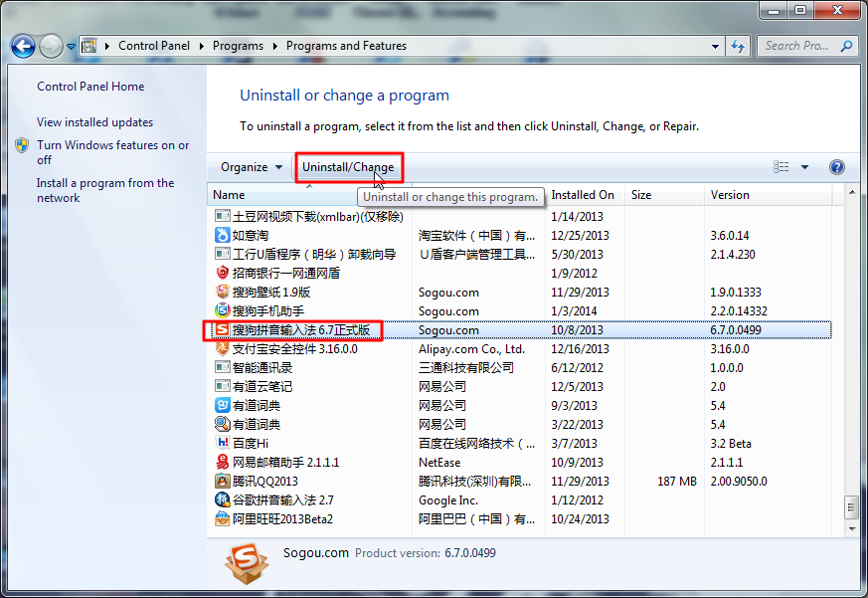Screen dimensions: 868x598
Task: Expand the more view options arrow
Action: pos(804,167)
